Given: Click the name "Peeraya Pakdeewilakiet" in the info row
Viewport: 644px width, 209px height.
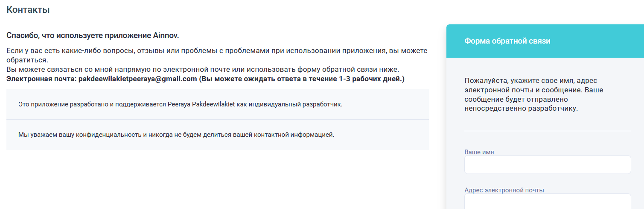Looking at the screenshot, I should click(x=201, y=104).
